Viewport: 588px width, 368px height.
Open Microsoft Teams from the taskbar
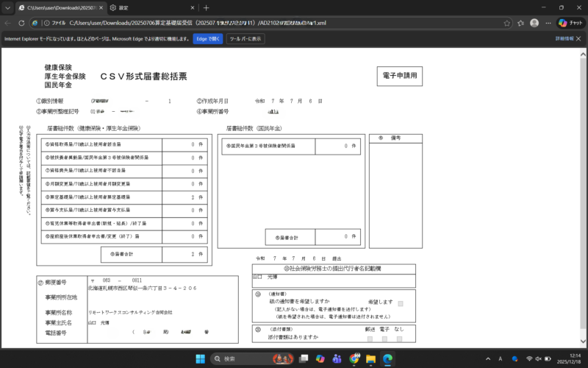point(337,358)
